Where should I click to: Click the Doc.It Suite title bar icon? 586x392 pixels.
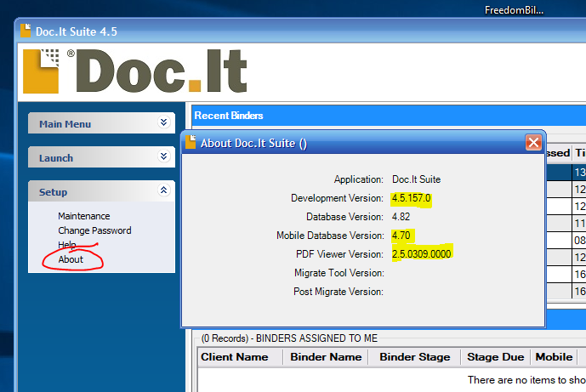tap(26, 31)
